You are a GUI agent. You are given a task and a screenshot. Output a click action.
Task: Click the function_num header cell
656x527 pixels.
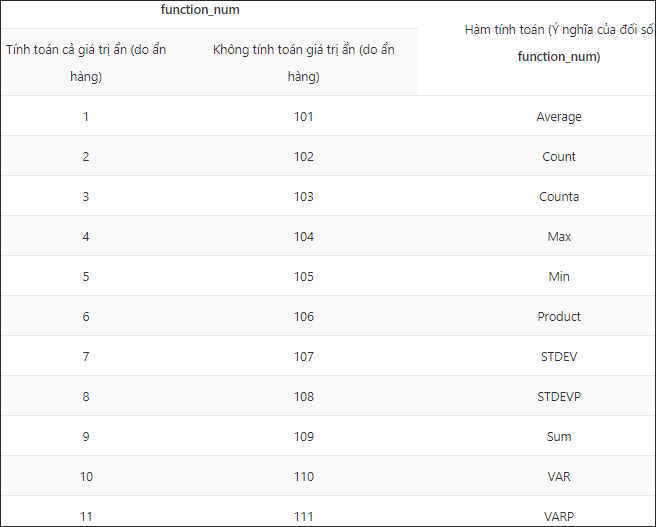click(200, 10)
